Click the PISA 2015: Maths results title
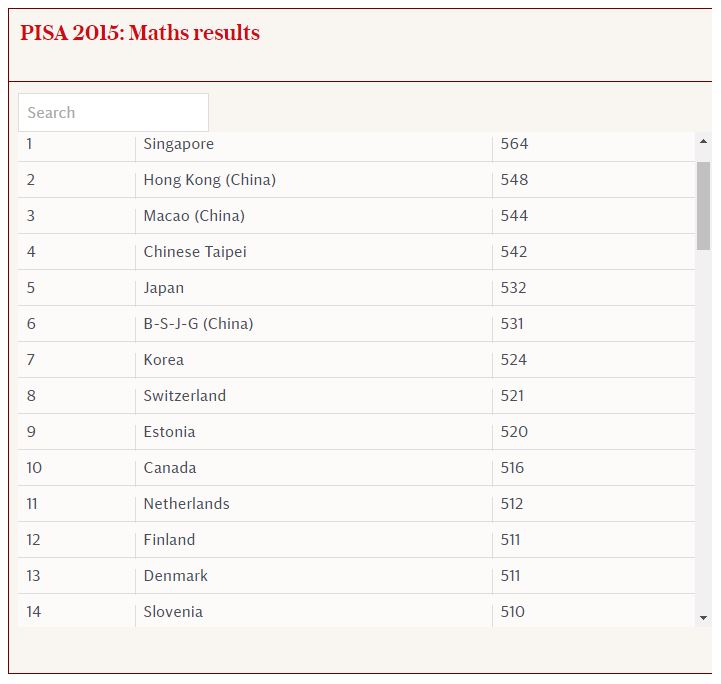The height and width of the screenshot is (684, 721). [140, 33]
